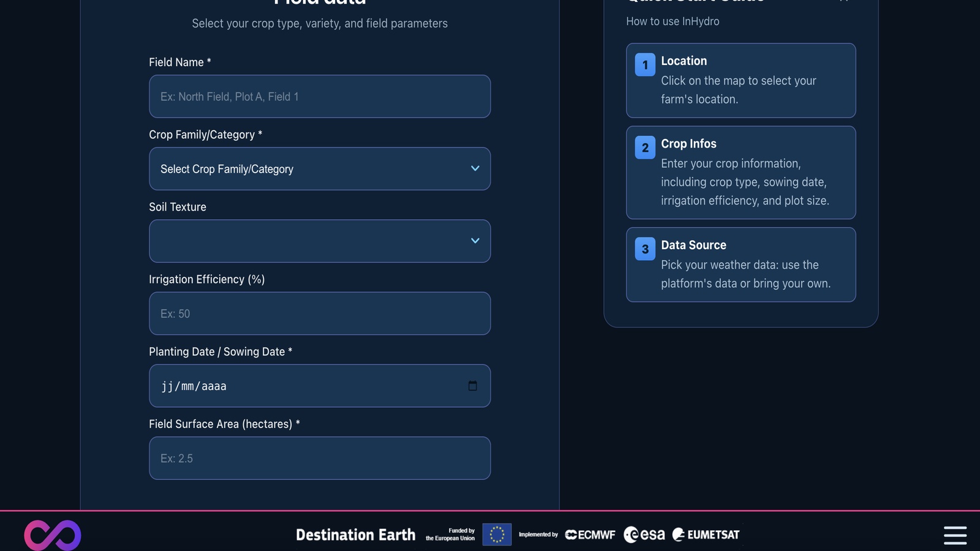Viewport: 980px width, 551px height.
Task: Expand the Soil Texture dropdown
Action: pyautogui.click(x=319, y=241)
